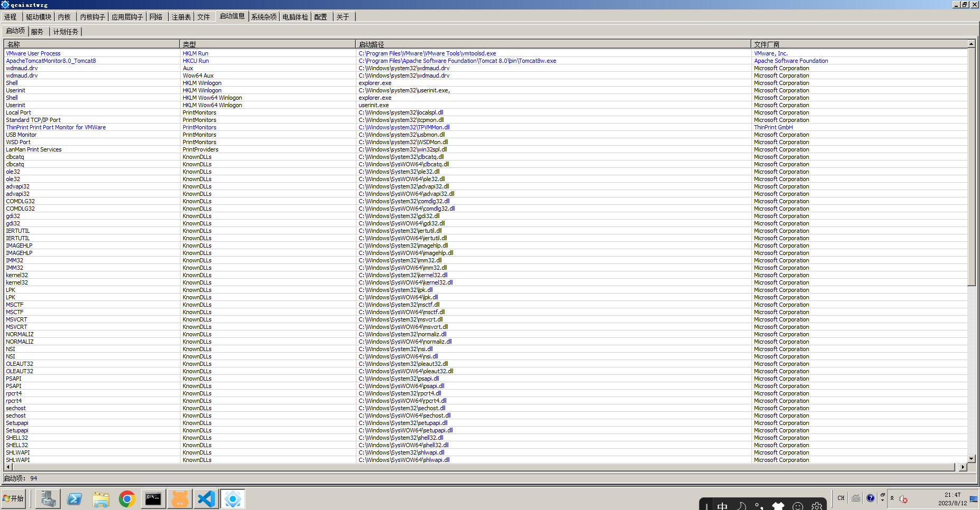Open the language bar options dropdown arrow
The image size is (980, 510).
pos(882,500)
